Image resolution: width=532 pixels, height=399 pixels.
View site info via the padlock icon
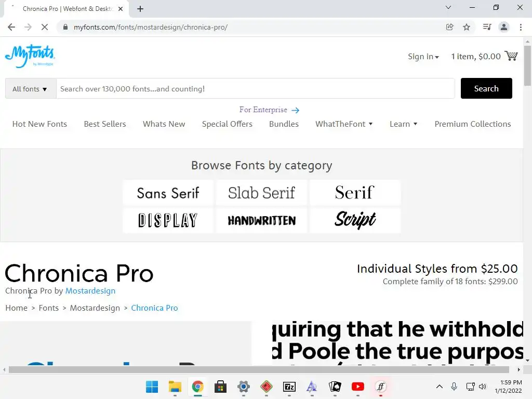tap(65, 27)
